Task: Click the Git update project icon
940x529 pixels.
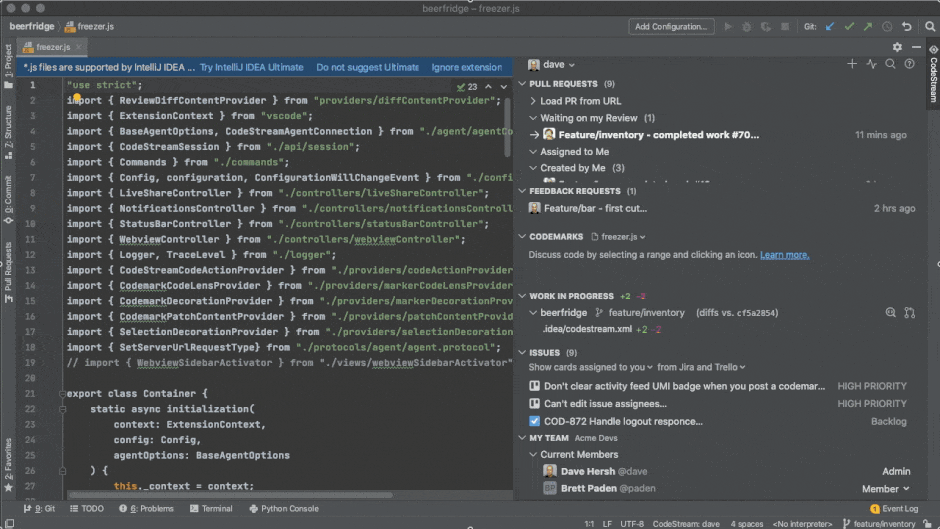Action: pyautogui.click(x=830, y=26)
